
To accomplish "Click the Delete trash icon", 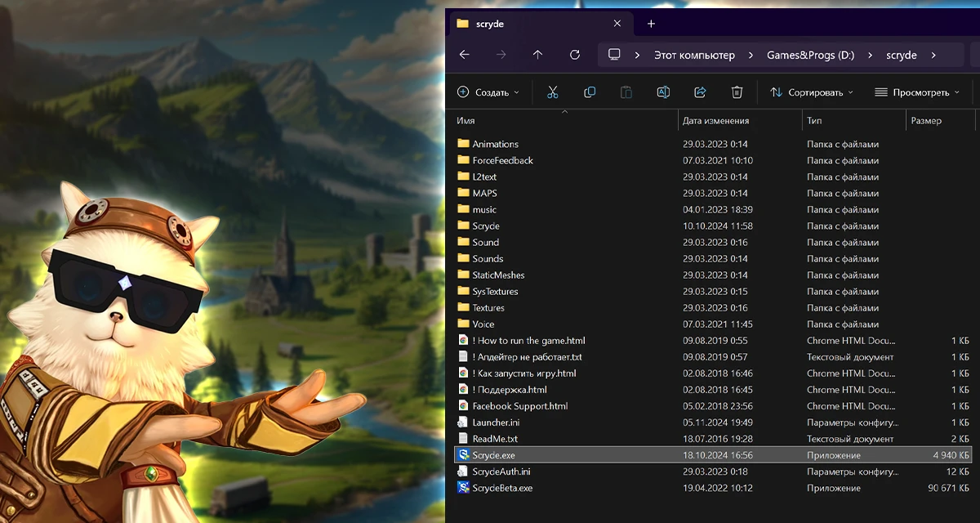I will (737, 92).
